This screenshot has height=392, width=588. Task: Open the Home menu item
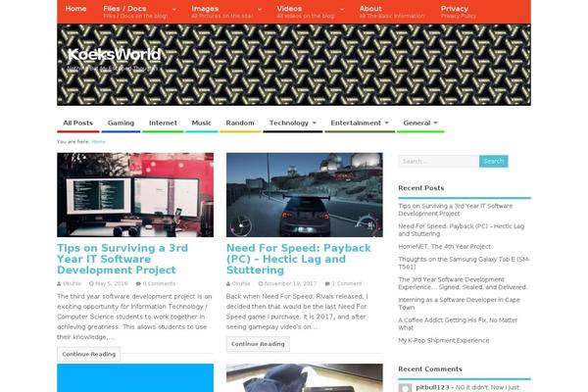coord(75,9)
